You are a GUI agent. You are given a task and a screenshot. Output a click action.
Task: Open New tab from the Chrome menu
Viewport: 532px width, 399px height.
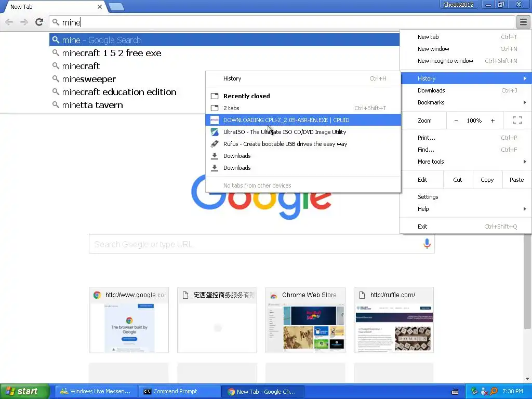pos(465,37)
